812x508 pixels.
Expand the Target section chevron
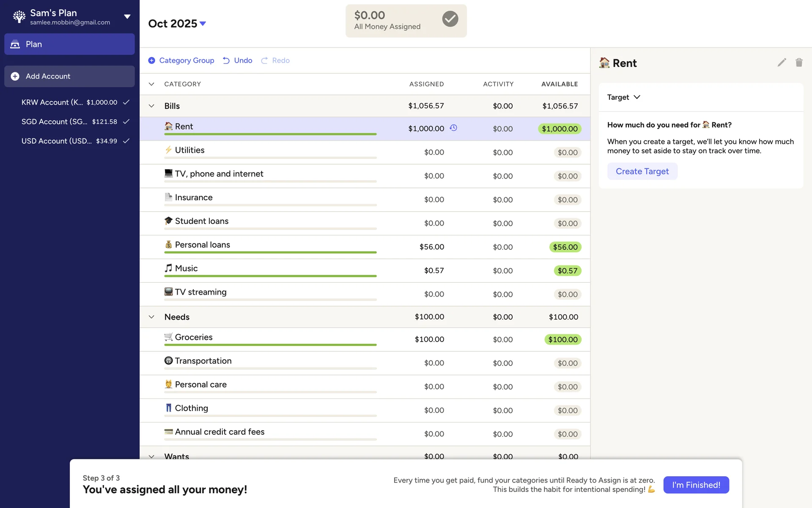tap(637, 97)
